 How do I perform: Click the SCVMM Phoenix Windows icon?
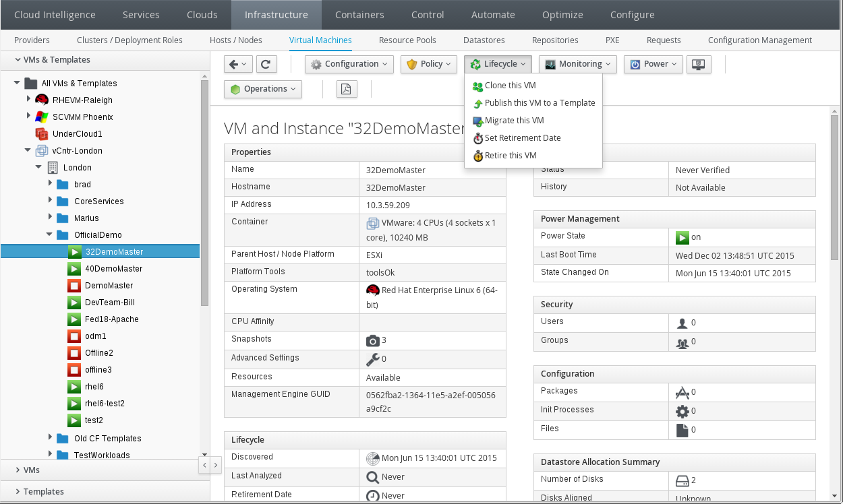tap(42, 117)
